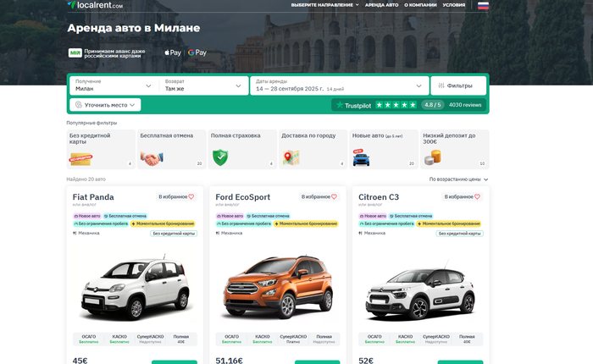Click the Trustpilot 4.8 / 5 rating badge
The image size is (593, 364).
tap(433, 105)
